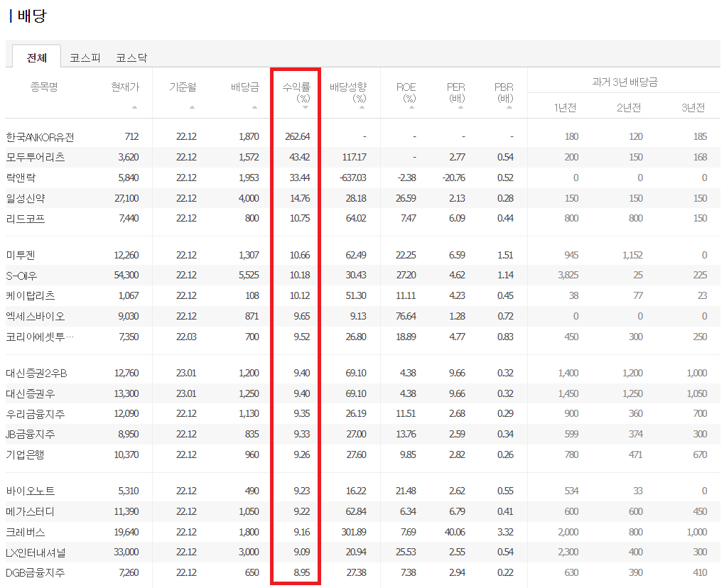Open stock LX인터내셔널

[36, 552]
